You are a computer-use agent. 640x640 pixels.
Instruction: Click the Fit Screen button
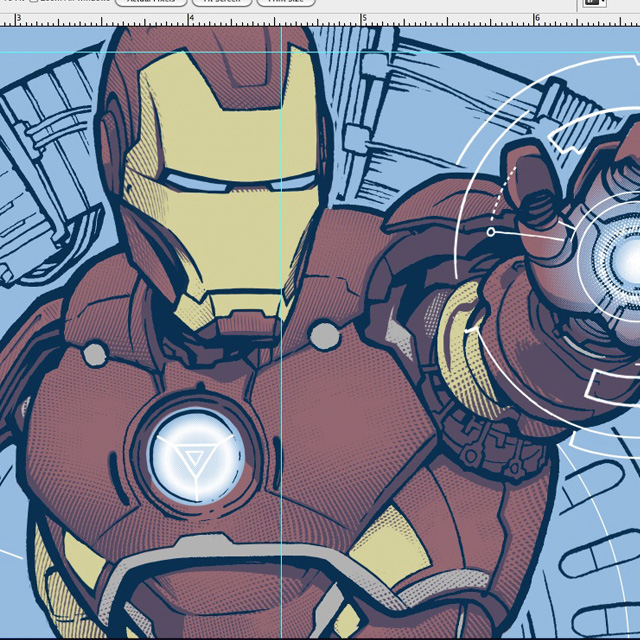coord(220,2)
